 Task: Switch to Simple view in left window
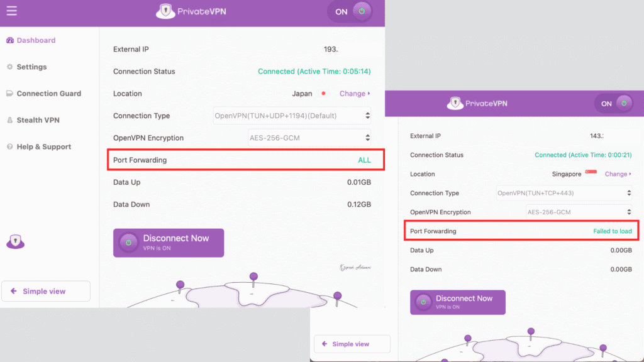point(45,292)
